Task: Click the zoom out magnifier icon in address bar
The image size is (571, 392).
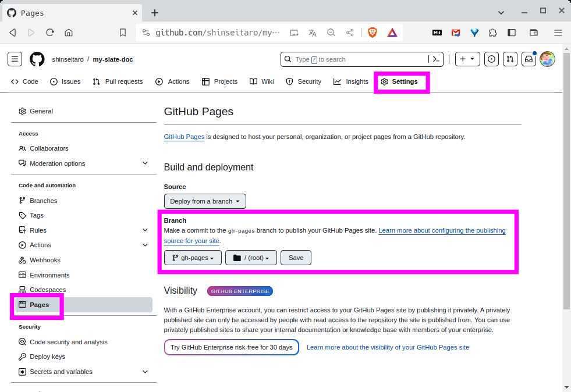Action: pos(331,33)
